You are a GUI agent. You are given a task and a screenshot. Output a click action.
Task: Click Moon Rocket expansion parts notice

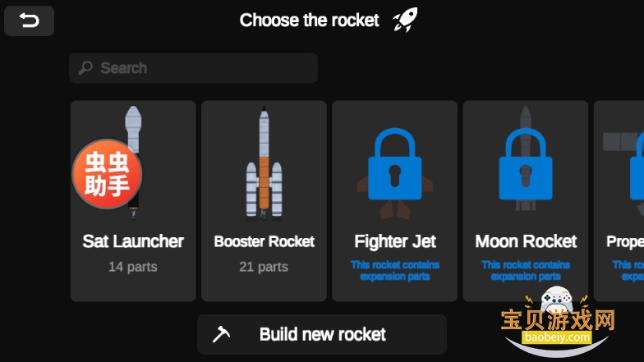tap(526, 270)
